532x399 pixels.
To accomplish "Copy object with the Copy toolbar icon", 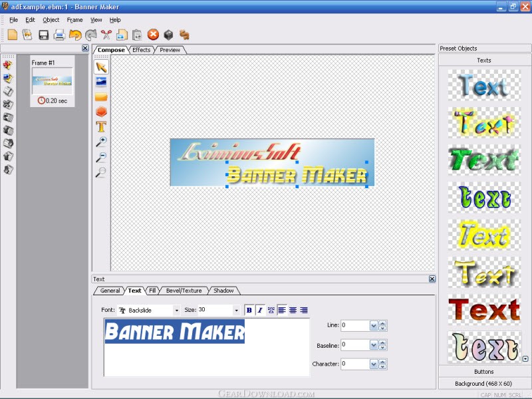I will [122, 35].
